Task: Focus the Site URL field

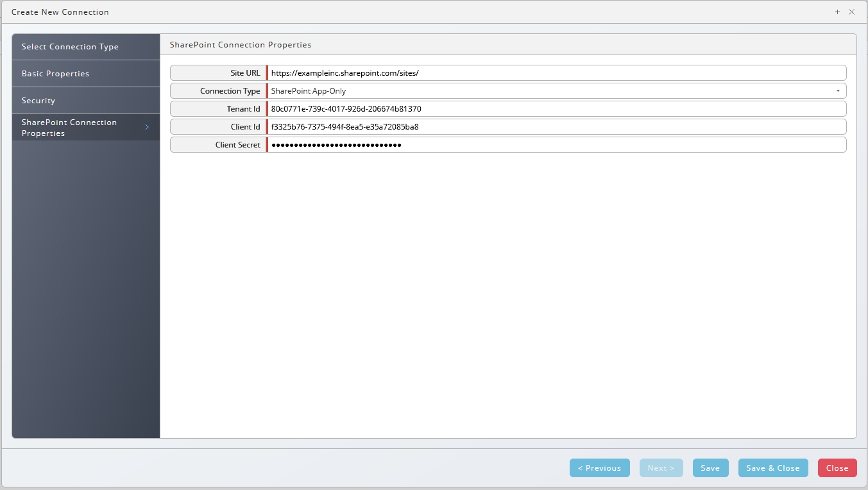Action: (556, 73)
